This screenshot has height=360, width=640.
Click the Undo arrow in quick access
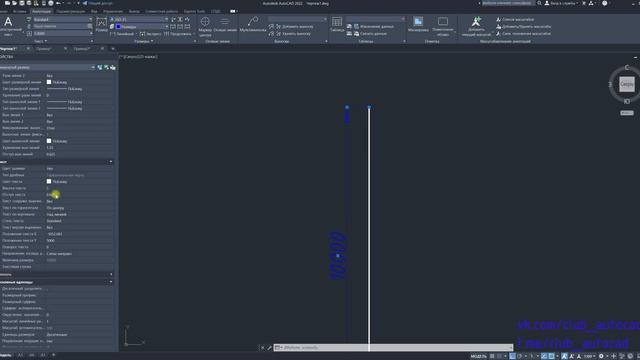pos(58,3)
